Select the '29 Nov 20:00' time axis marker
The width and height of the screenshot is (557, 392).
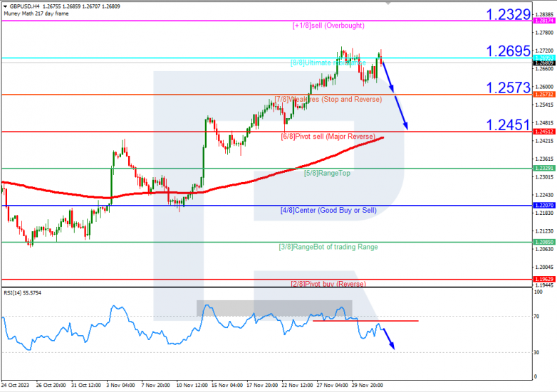(x=368, y=385)
